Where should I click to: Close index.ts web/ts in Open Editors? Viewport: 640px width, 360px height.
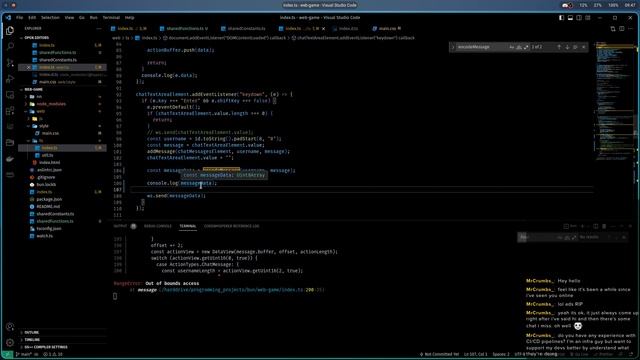tap(29, 67)
